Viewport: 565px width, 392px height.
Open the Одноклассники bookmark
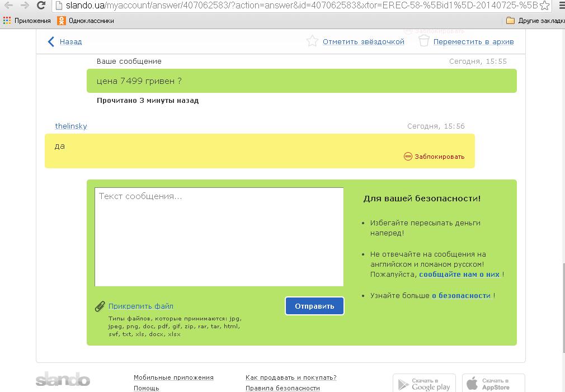point(86,21)
